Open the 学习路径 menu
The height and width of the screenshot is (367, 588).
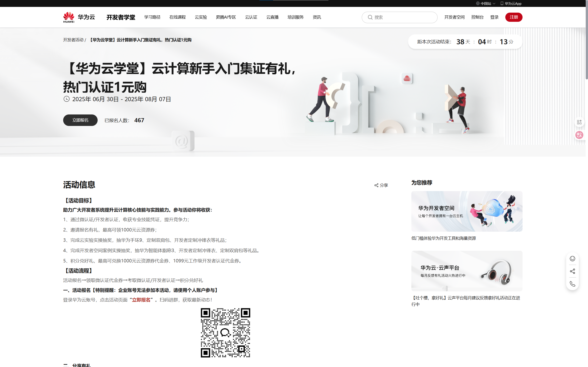[152, 17]
